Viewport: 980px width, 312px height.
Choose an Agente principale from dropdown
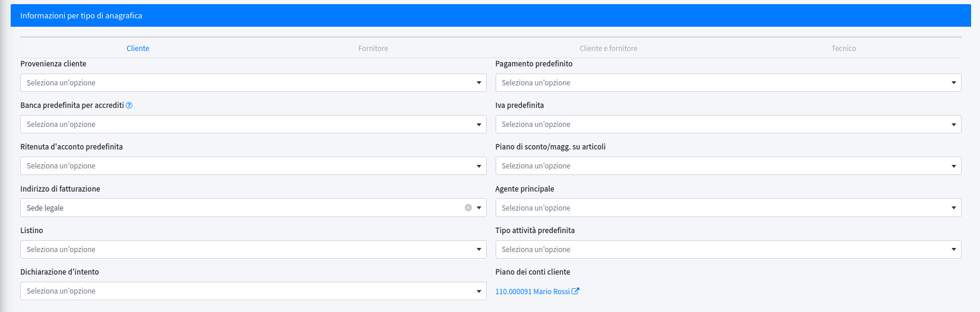pyautogui.click(x=728, y=208)
